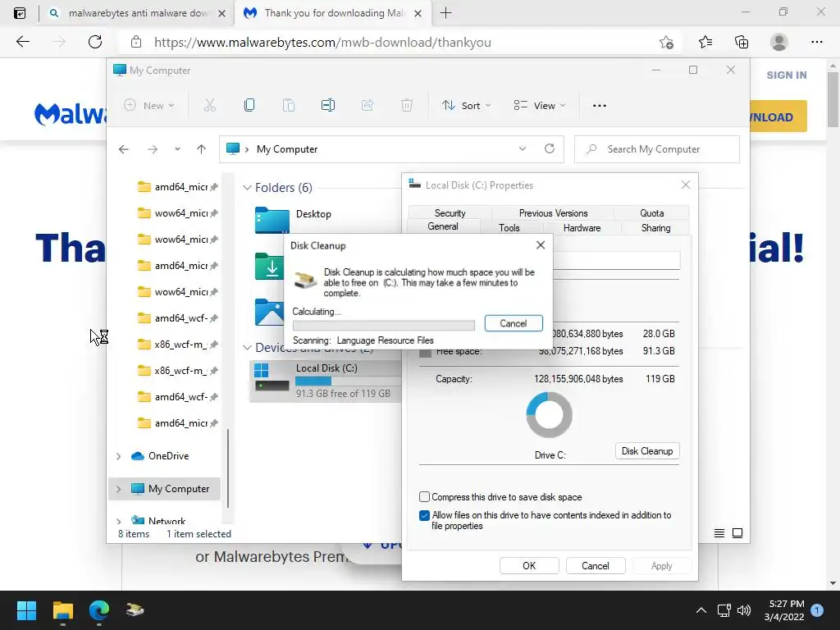Select OneDrive in the navigation pane
Viewport: 840px width, 630px height.
coord(168,456)
